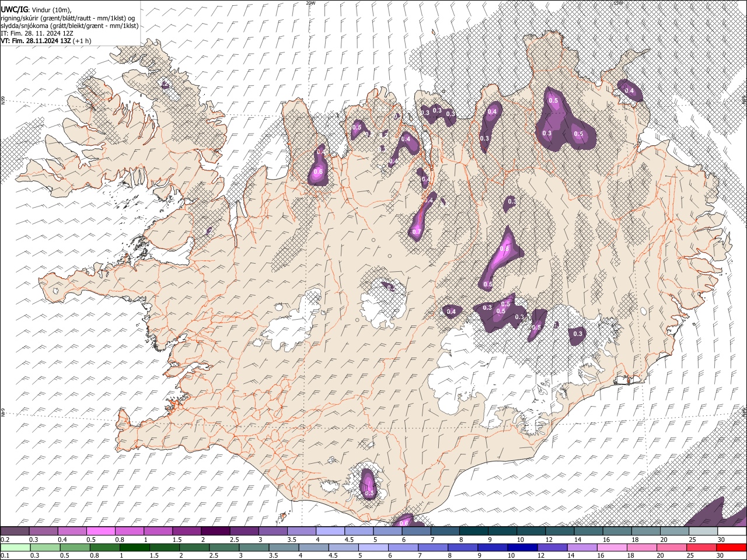This screenshot has width=747, height=560.
Task: Click the light violet swatch starting at 14 in rain legend
Action: pyautogui.click(x=582, y=547)
